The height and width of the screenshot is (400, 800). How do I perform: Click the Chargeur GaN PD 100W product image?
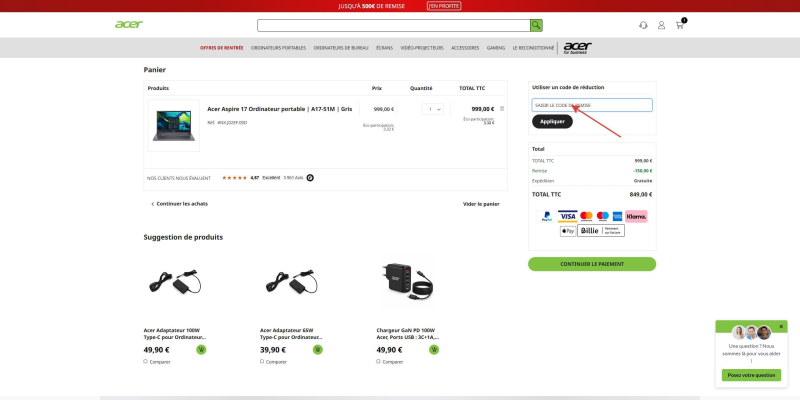click(x=408, y=281)
